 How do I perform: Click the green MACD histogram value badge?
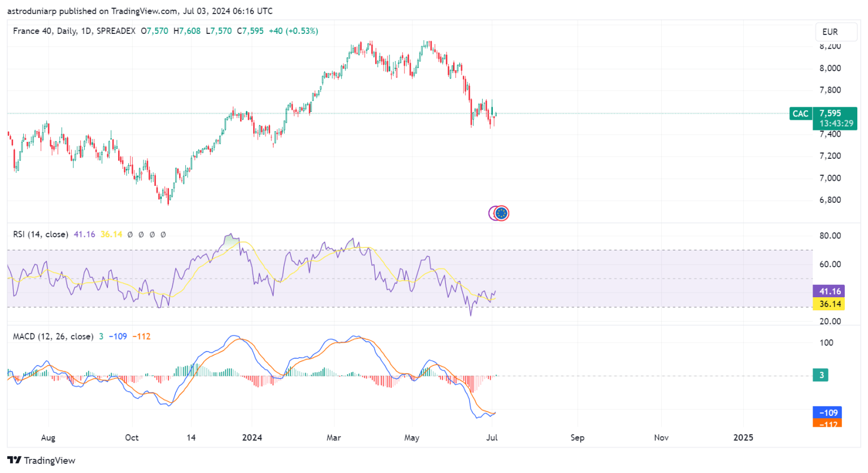[x=821, y=375]
